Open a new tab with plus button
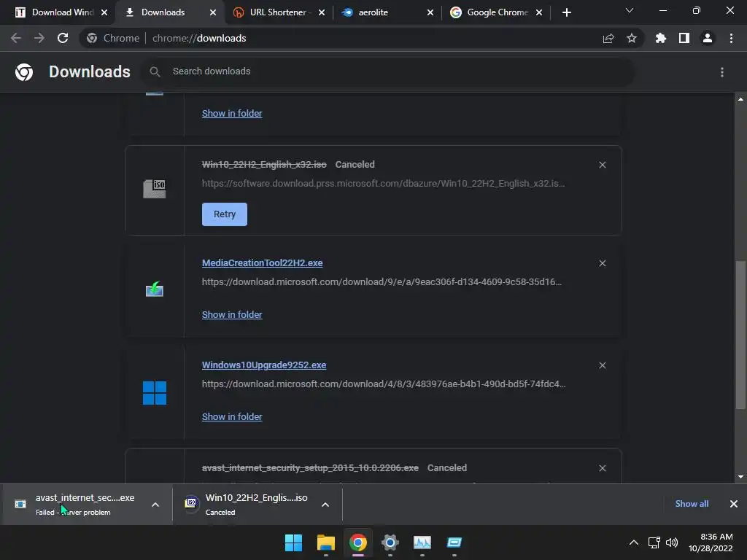 [x=566, y=12]
